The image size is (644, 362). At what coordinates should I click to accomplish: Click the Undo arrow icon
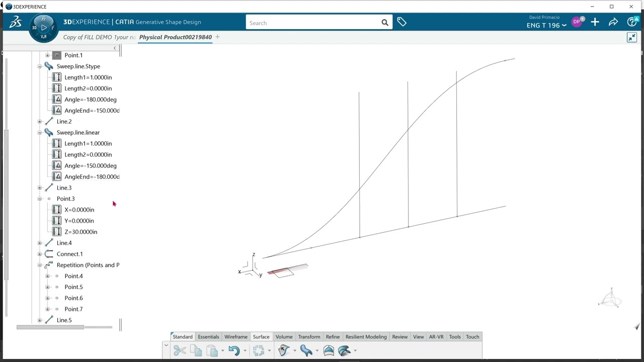pos(234,350)
